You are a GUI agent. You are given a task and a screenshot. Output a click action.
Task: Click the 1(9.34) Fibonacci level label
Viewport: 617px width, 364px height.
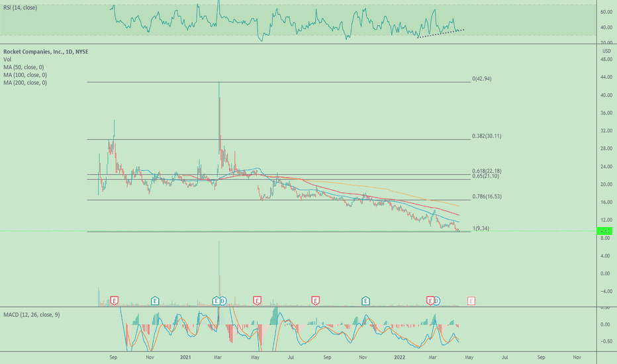[481, 228]
